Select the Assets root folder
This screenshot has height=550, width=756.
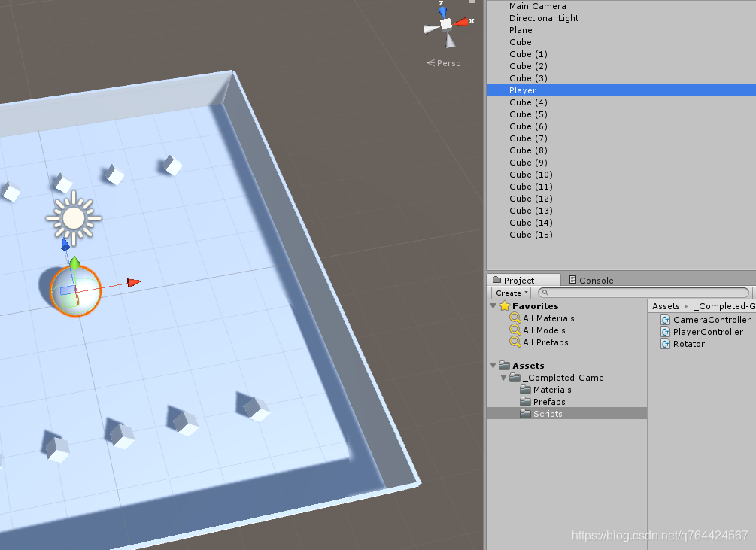[x=528, y=366]
